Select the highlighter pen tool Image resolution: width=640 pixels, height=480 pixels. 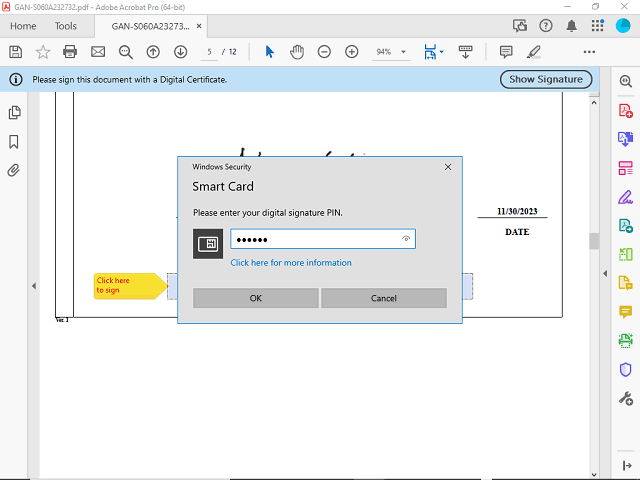pyautogui.click(x=533, y=52)
